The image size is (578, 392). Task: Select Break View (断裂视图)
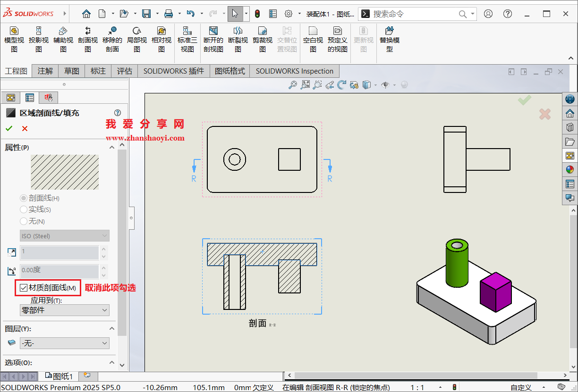[x=238, y=39]
